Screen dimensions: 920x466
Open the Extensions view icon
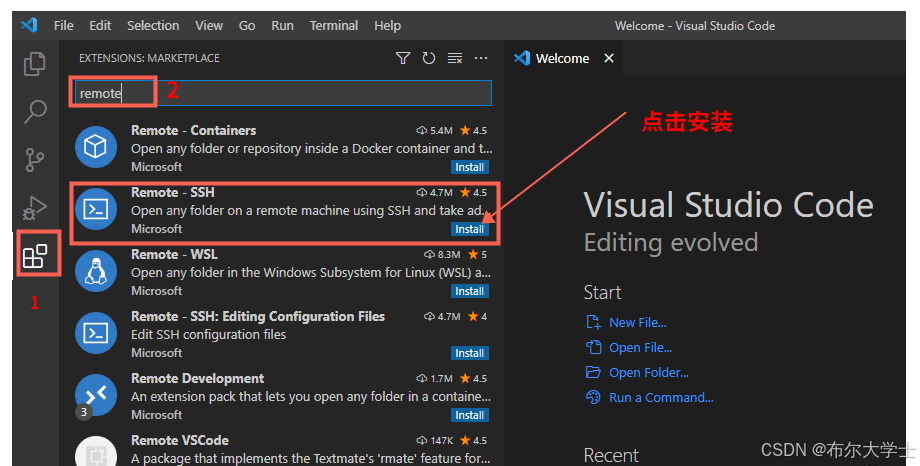pyautogui.click(x=35, y=256)
